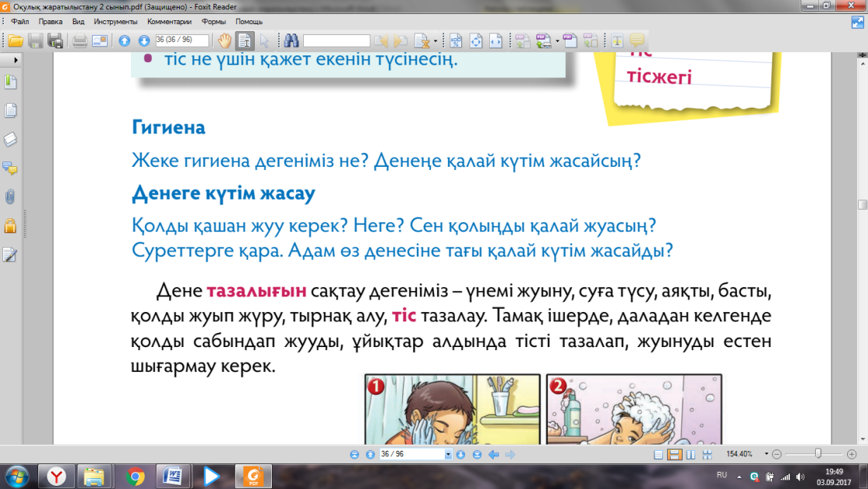Open the 36 / 96 page dropdown
The height and width of the screenshot is (489, 868).
point(448,455)
